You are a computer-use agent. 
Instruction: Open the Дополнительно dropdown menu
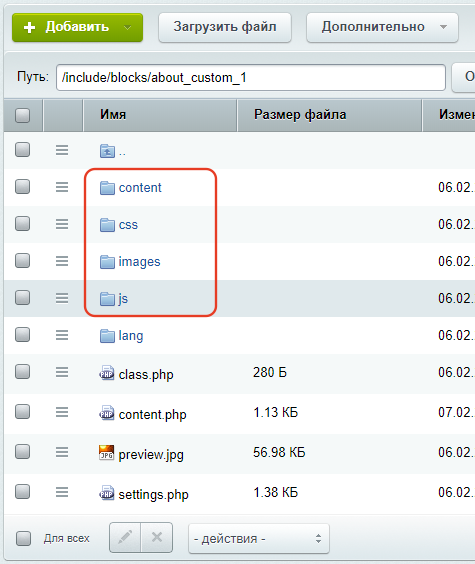(x=382, y=27)
